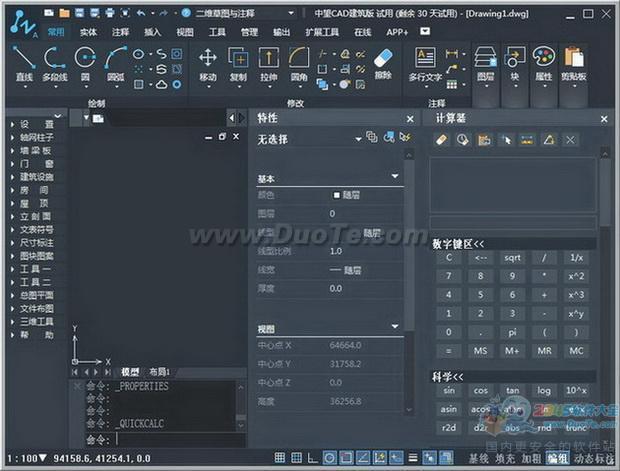620x471 pixels.
Task: Click calculator pi button
Action: coord(512,333)
